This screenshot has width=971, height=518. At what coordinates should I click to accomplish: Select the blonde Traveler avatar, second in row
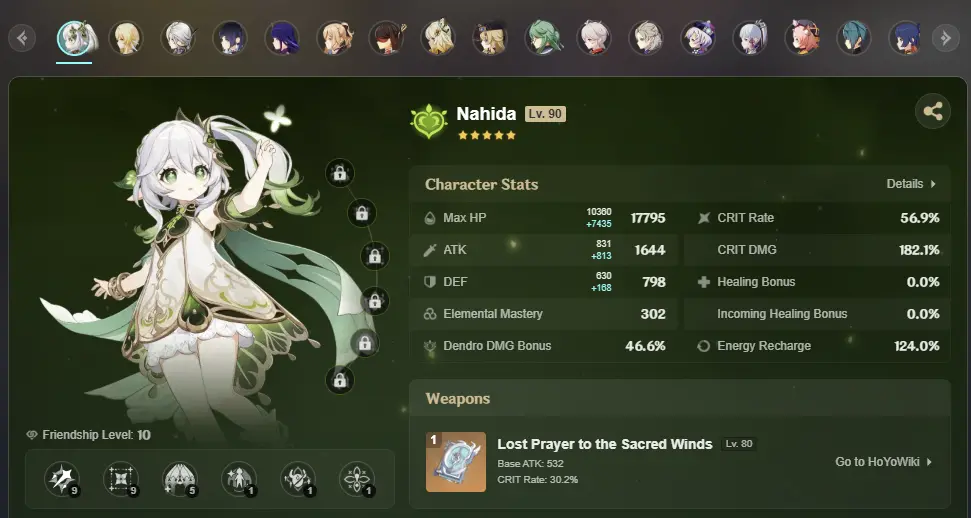[x=126, y=38]
